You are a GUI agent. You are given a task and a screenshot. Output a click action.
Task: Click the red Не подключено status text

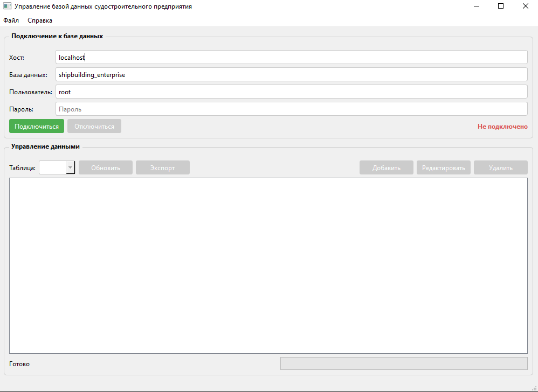[x=502, y=127]
